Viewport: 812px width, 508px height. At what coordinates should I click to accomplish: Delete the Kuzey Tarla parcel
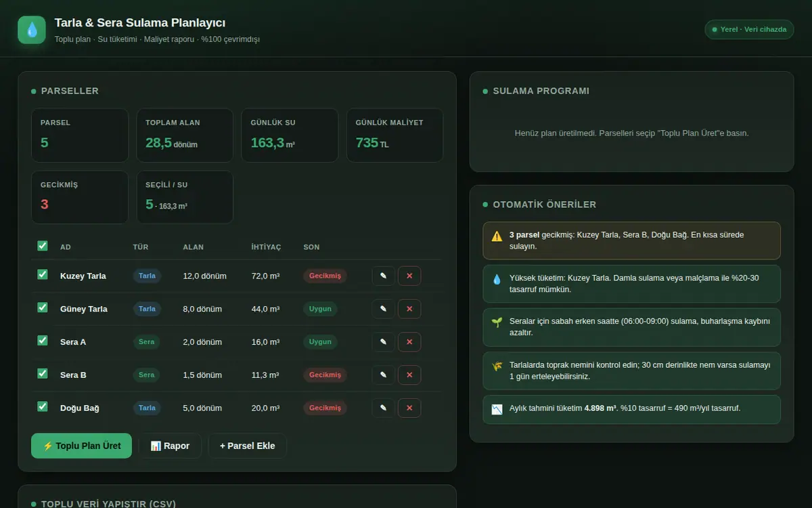tap(409, 276)
